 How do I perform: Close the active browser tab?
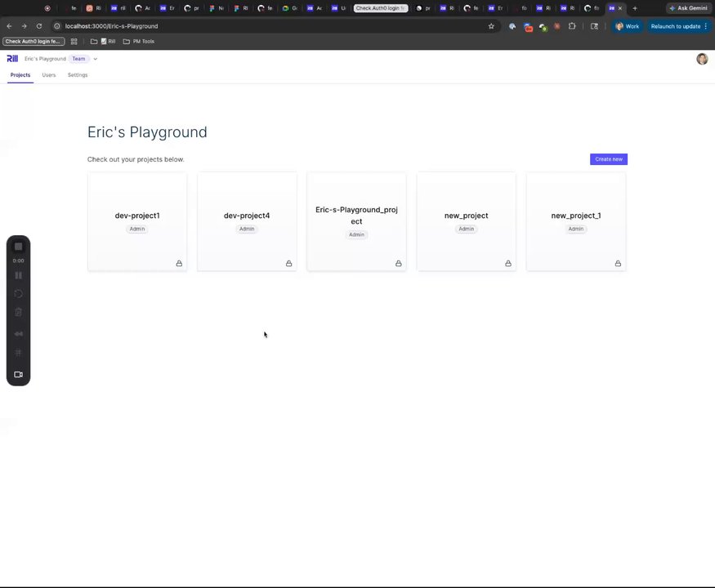[619, 8]
